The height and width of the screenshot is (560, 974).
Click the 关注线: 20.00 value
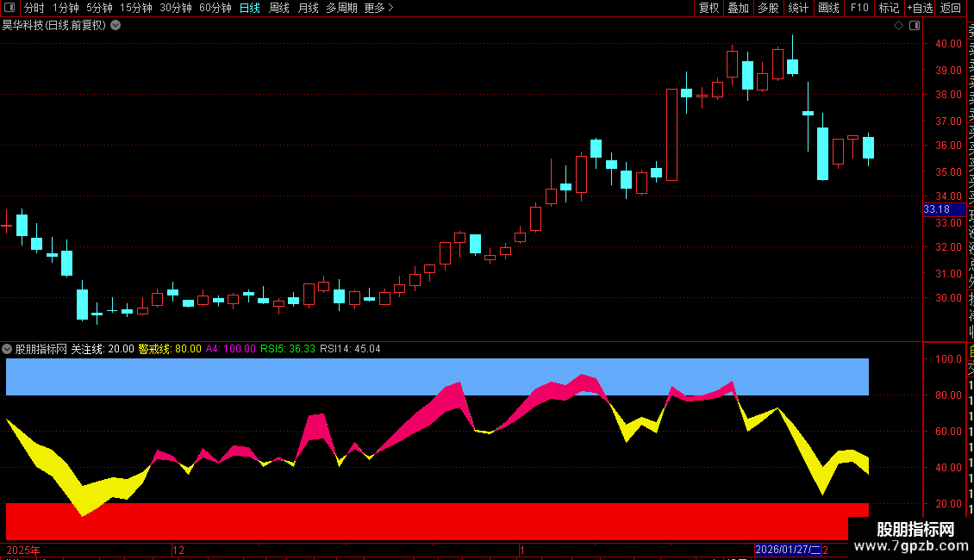click(103, 349)
